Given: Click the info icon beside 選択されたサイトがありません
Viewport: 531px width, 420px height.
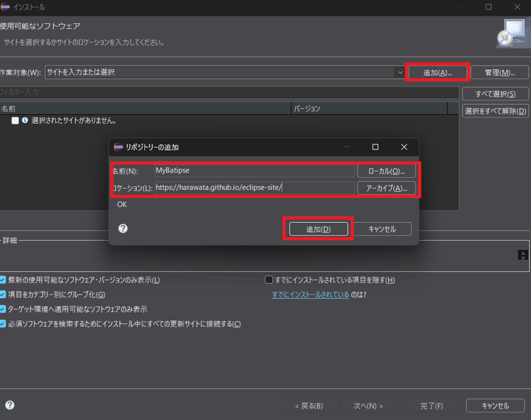Looking at the screenshot, I should [x=25, y=120].
